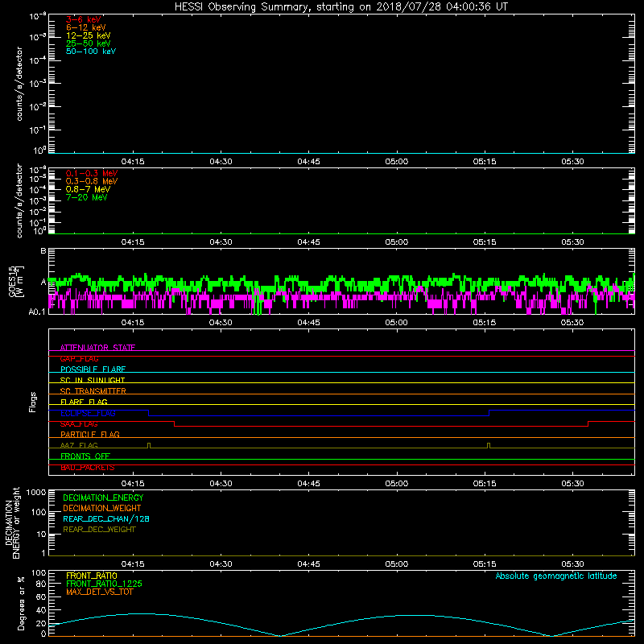The height and width of the screenshot is (644, 644).
Task: Click the A0.1 level label on GOES axis
Action: (37, 312)
